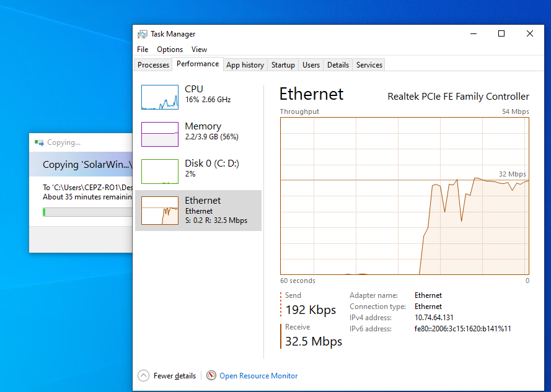Select the Ethernet mini graph in sidebar

(x=159, y=211)
